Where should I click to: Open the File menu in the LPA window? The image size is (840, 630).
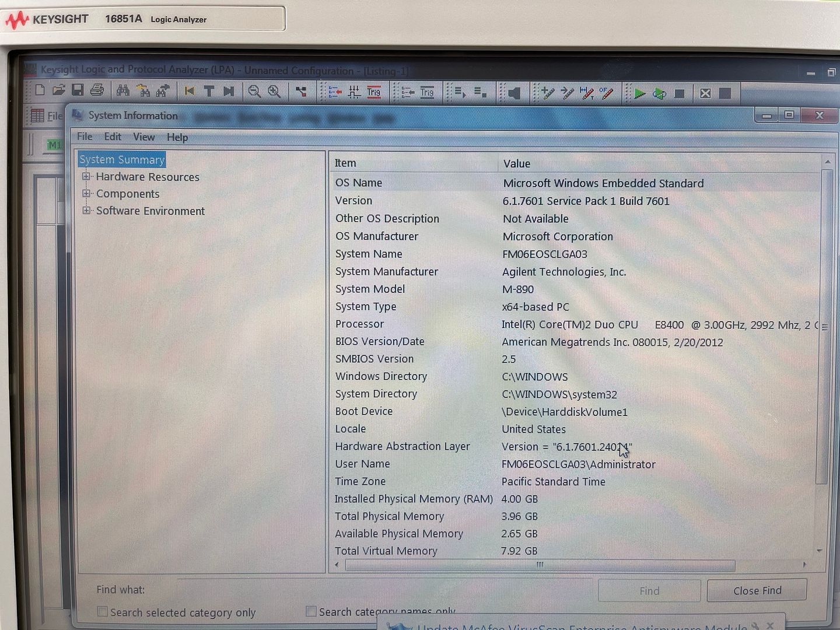[55, 116]
